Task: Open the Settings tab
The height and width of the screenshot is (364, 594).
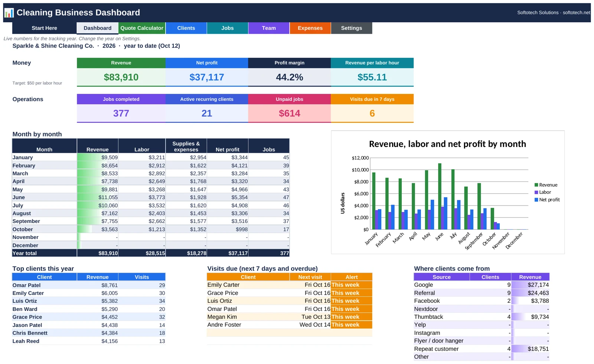Action: click(352, 28)
